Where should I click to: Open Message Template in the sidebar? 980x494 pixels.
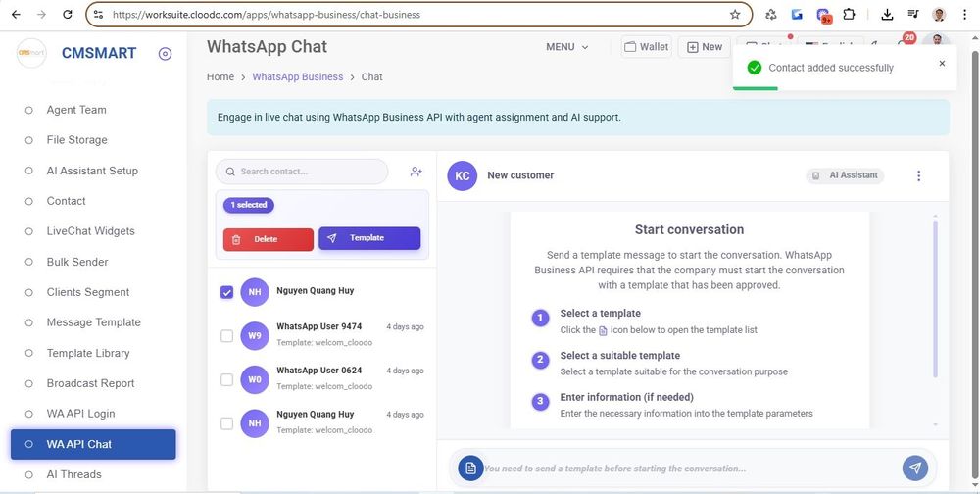click(x=93, y=322)
